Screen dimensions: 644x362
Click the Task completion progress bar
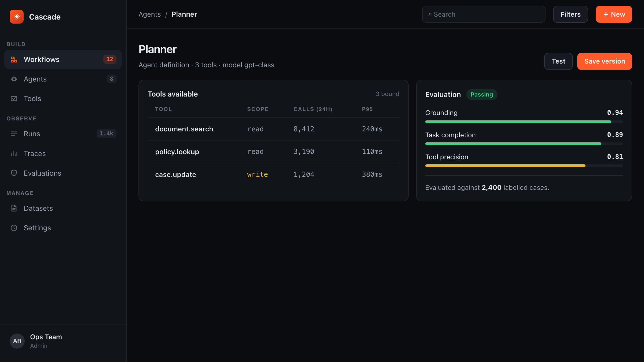click(524, 144)
